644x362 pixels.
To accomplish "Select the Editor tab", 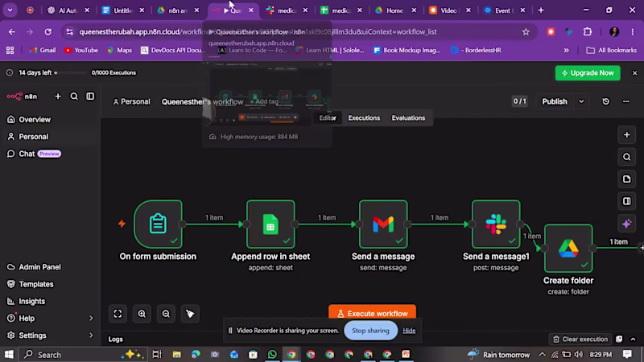I will (328, 117).
